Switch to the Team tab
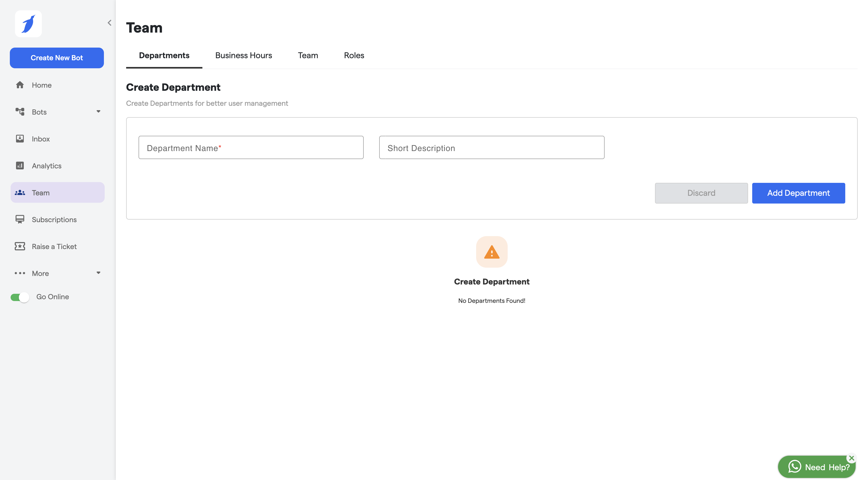 pyautogui.click(x=308, y=55)
